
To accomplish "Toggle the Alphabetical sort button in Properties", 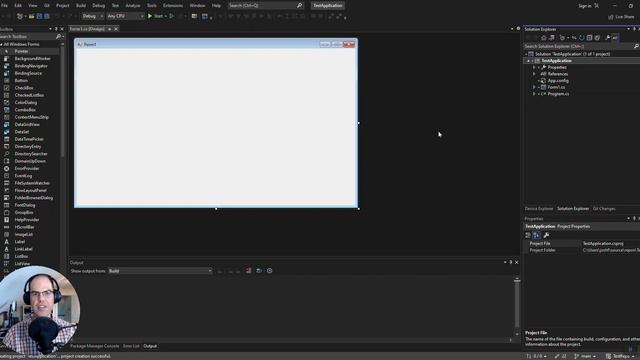I will [536, 235].
